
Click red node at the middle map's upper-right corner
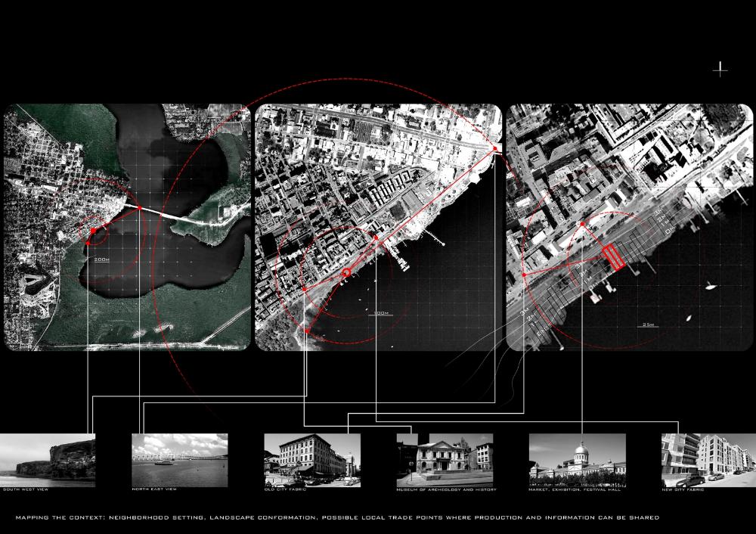coord(496,149)
